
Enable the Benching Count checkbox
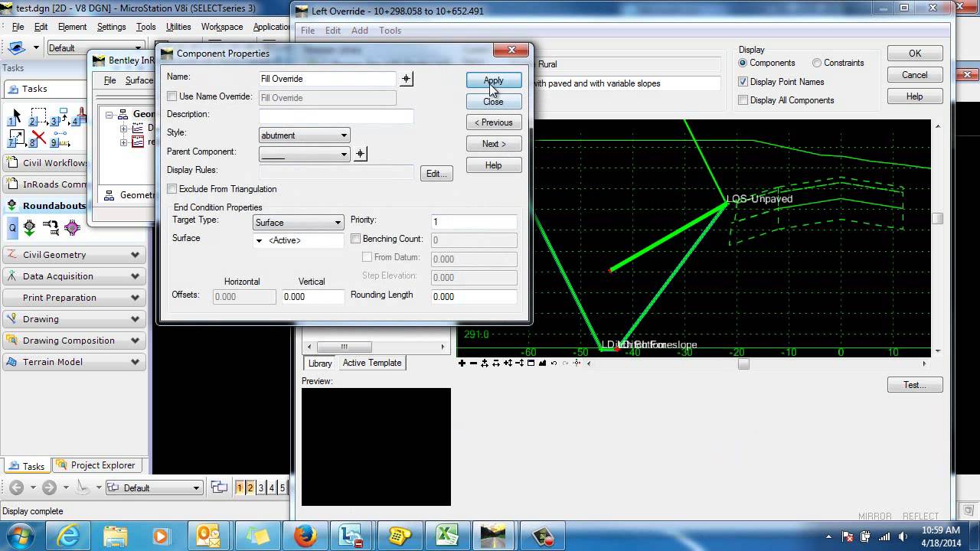pos(355,239)
